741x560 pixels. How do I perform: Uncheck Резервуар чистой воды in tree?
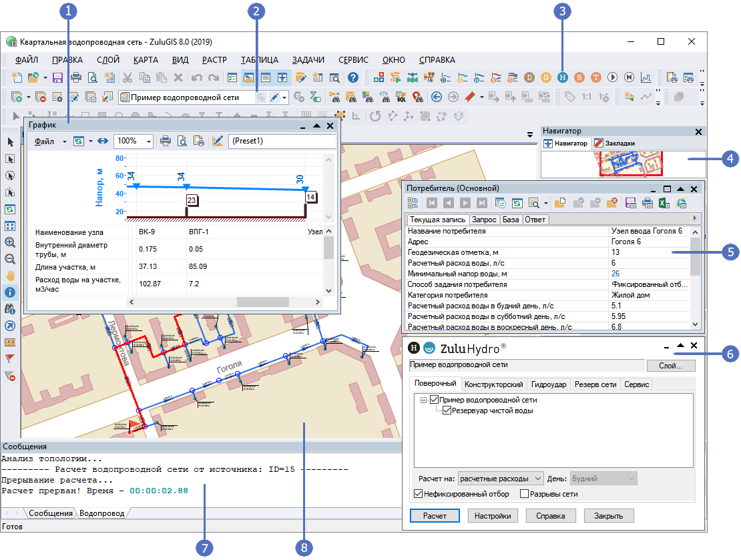pos(447,410)
